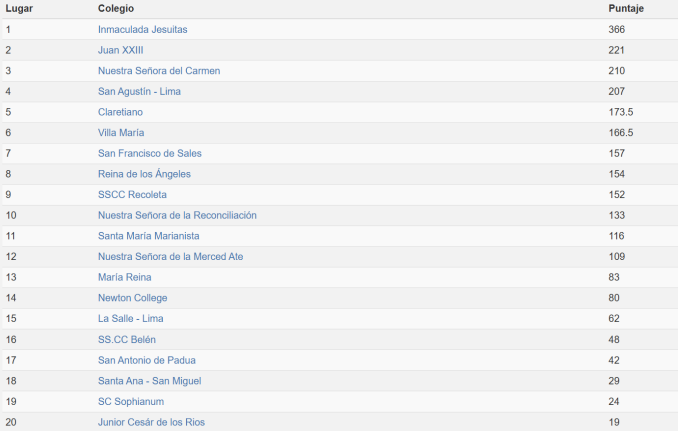The image size is (678, 431).
Task: Open San Francisco de Sales link
Action: click(150, 153)
